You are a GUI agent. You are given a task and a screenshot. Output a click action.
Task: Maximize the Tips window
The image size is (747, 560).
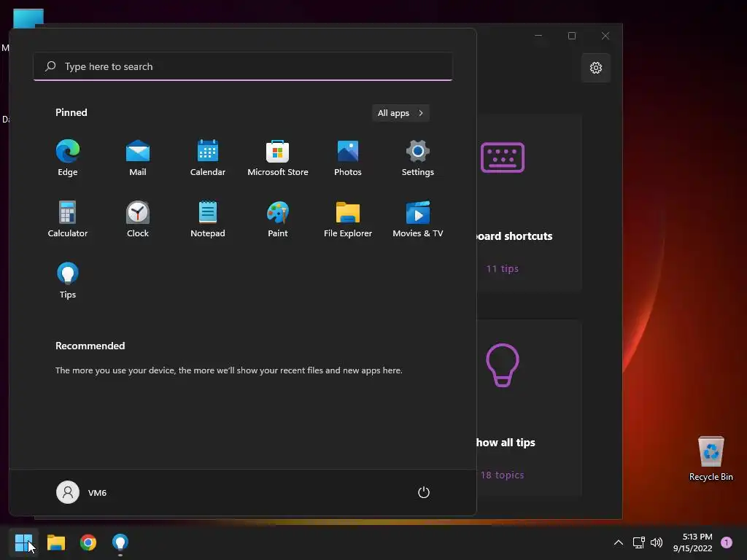tap(572, 36)
